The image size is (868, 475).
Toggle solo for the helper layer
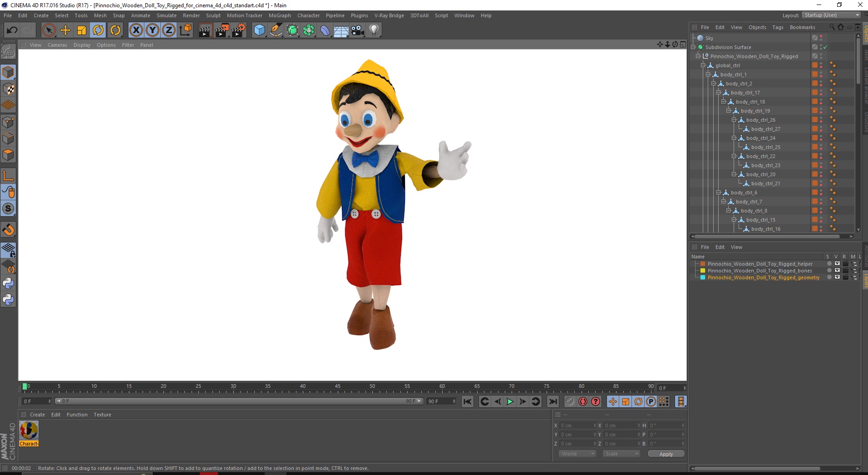[829, 264]
